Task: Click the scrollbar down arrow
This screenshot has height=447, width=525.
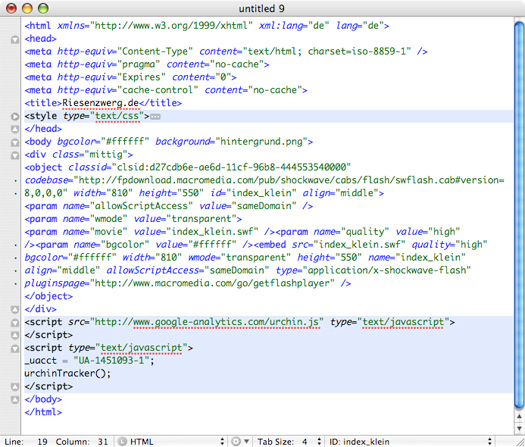Action: pyautogui.click(x=519, y=428)
